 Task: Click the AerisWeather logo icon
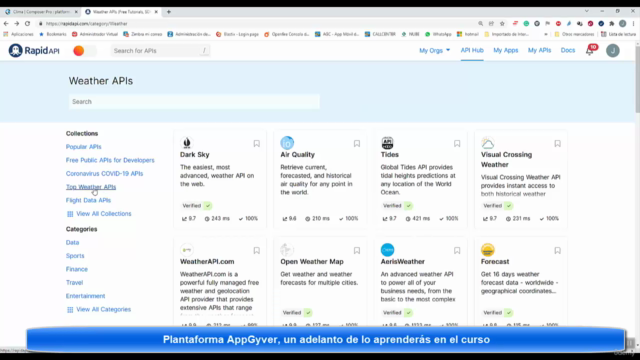(x=387, y=250)
